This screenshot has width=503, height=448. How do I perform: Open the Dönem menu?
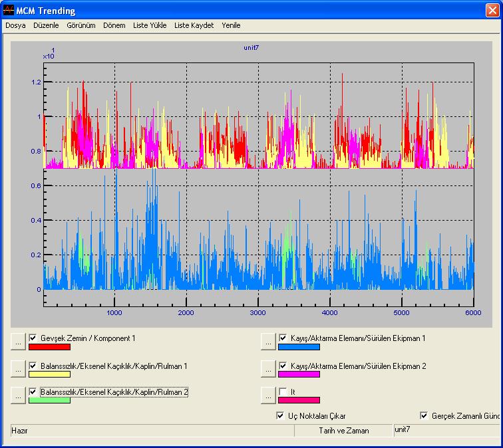point(114,25)
